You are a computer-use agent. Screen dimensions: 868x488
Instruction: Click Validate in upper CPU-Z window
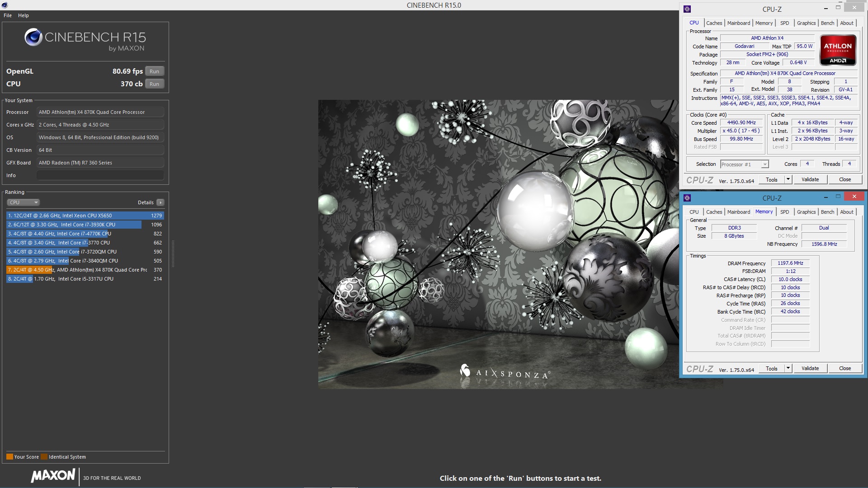tap(810, 180)
